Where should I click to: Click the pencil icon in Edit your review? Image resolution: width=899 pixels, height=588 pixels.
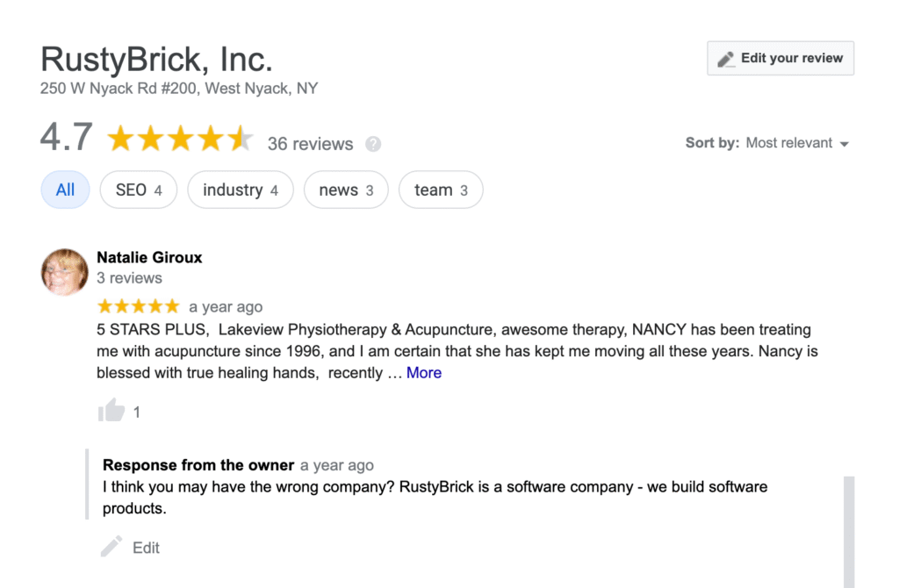coord(725,59)
